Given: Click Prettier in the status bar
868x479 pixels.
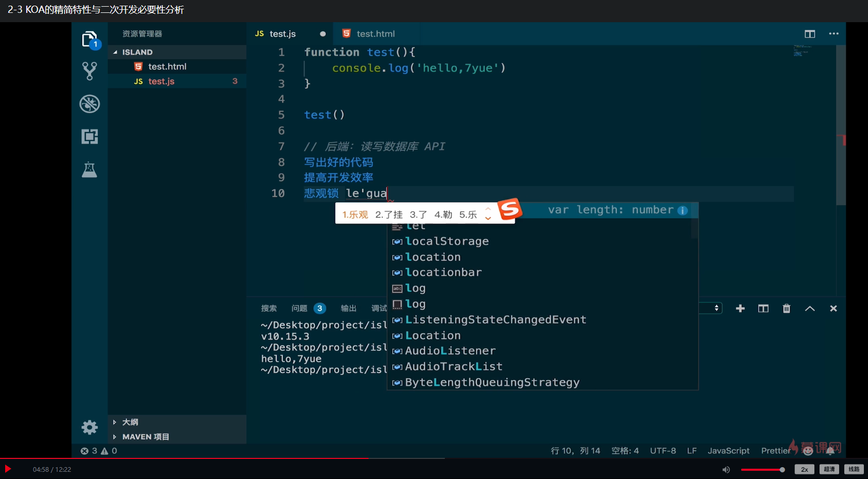Looking at the screenshot, I should [x=776, y=451].
